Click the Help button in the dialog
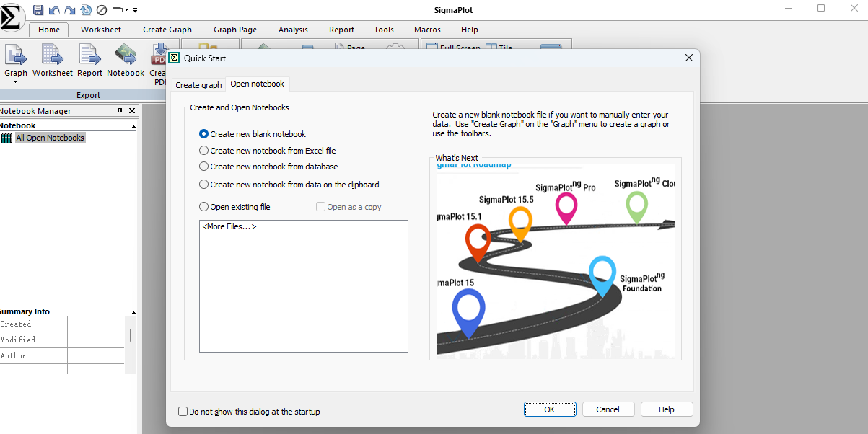This screenshot has width=868, height=434. (x=666, y=409)
